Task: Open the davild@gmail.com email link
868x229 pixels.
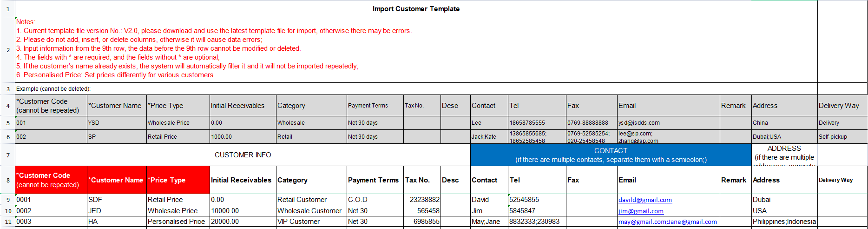Action: [x=645, y=200]
